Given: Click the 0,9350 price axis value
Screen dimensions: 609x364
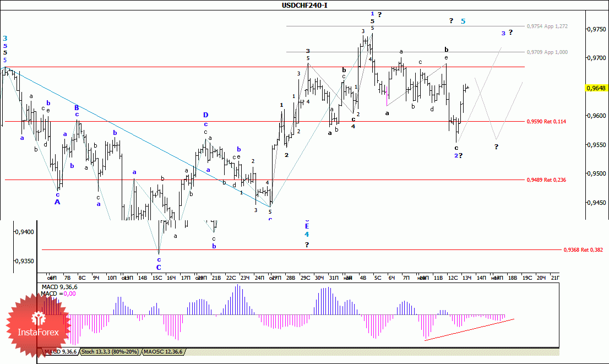Looking at the screenshot, I should point(25,261).
